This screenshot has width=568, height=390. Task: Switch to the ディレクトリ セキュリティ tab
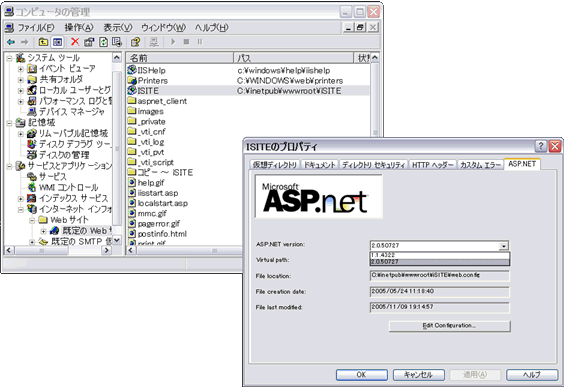click(373, 165)
